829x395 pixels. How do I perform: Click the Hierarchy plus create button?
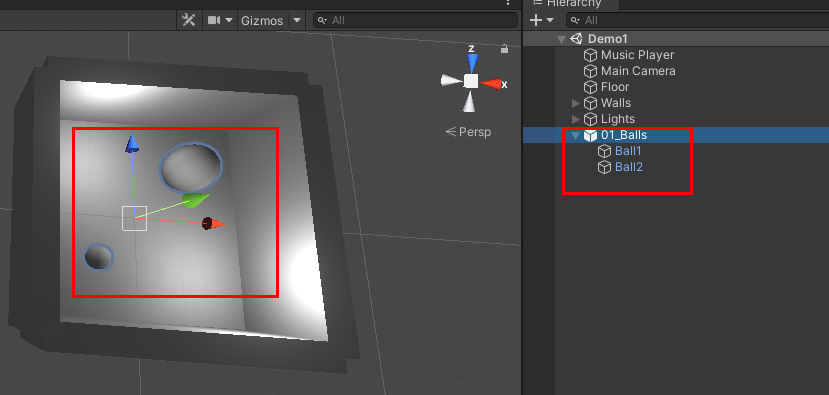tap(536, 20)
